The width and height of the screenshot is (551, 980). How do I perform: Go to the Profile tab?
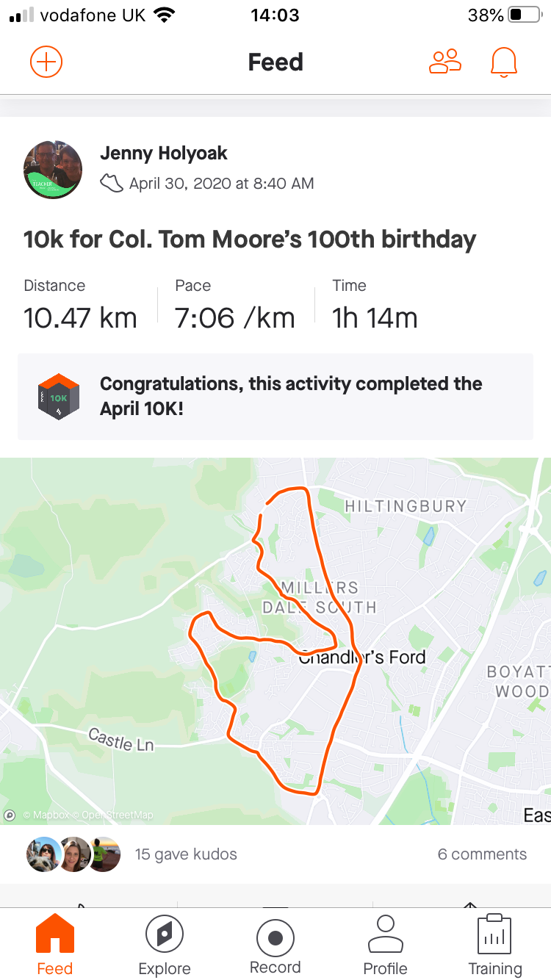point(385,944)
